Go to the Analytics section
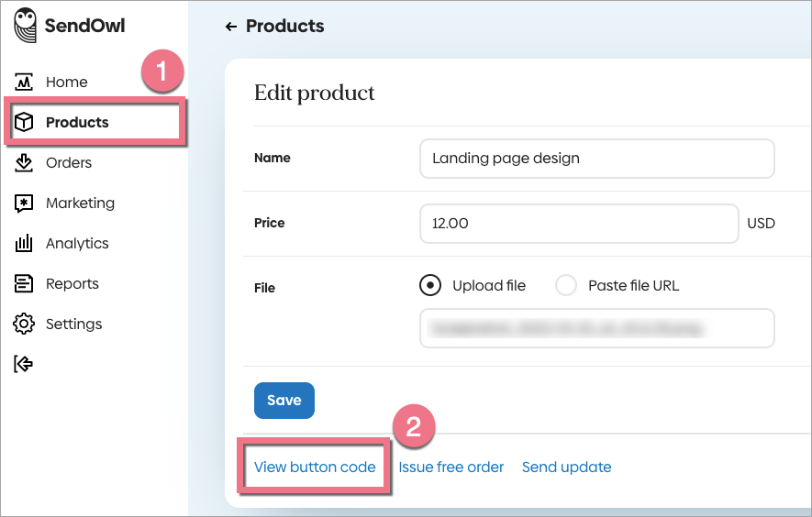This screenshot has height=517, width=812. pyautogui.click(x=77, y=244)
